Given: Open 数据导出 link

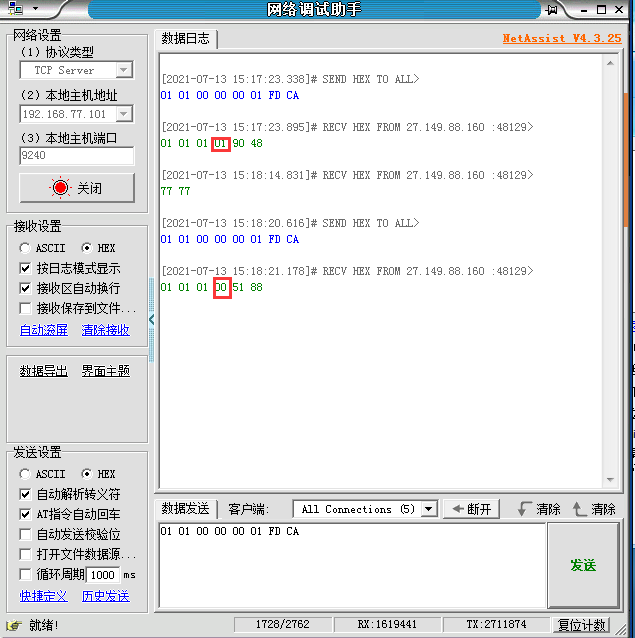Looking at the screenshot, I should (44, 371).
